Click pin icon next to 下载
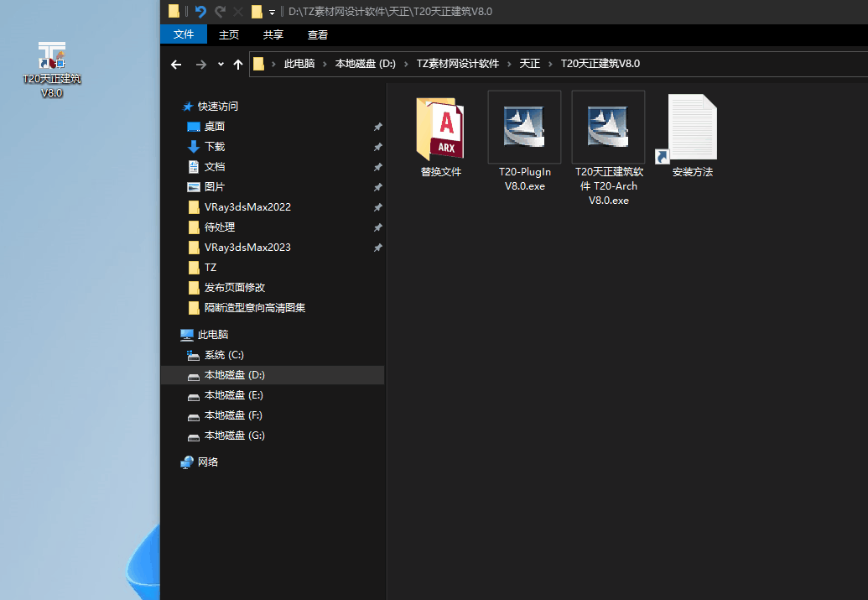868x600 pixels. point(377,147)
